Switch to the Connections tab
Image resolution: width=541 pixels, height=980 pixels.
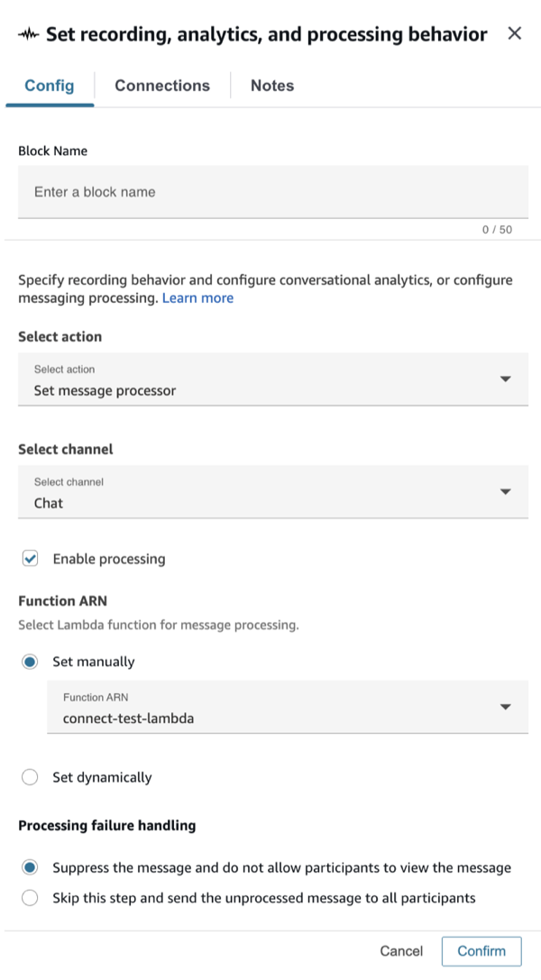161,85
